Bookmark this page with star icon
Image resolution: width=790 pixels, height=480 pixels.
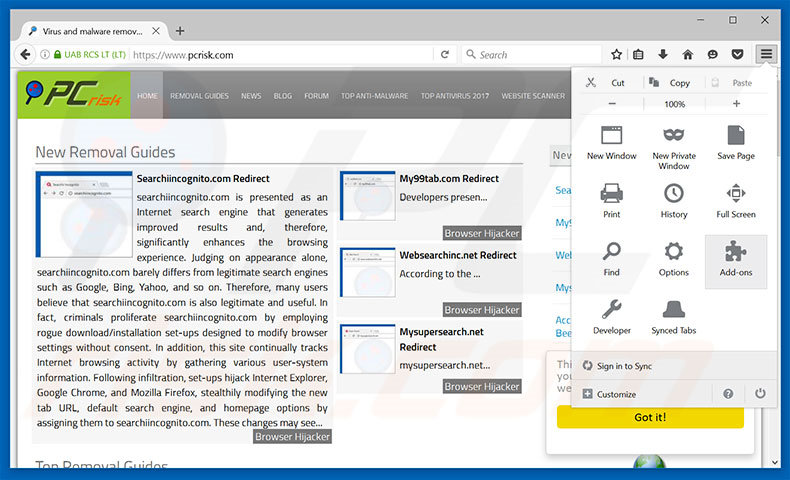(616, 54)
